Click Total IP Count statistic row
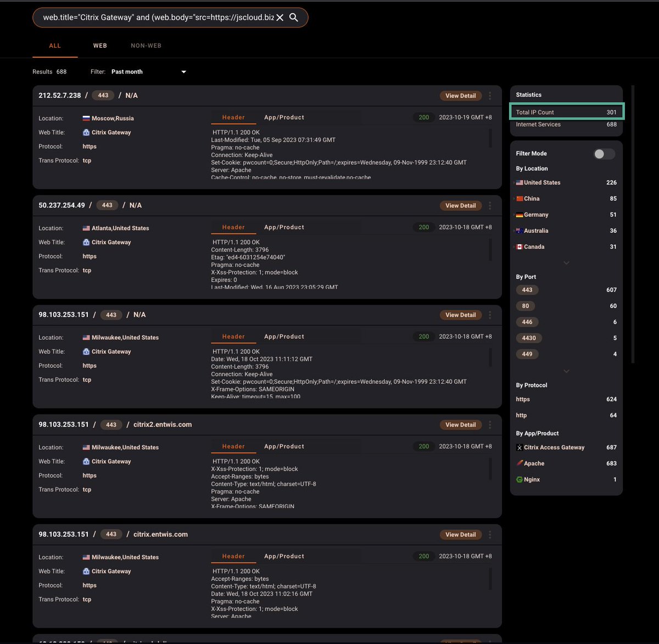The width and height of the screenshot is (659, 644). coord(566,112)
